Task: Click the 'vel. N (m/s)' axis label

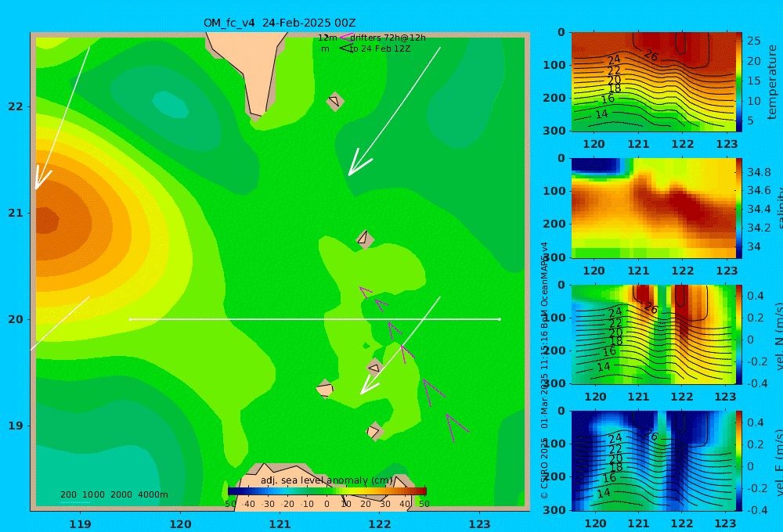Action: tap(778, 336)
